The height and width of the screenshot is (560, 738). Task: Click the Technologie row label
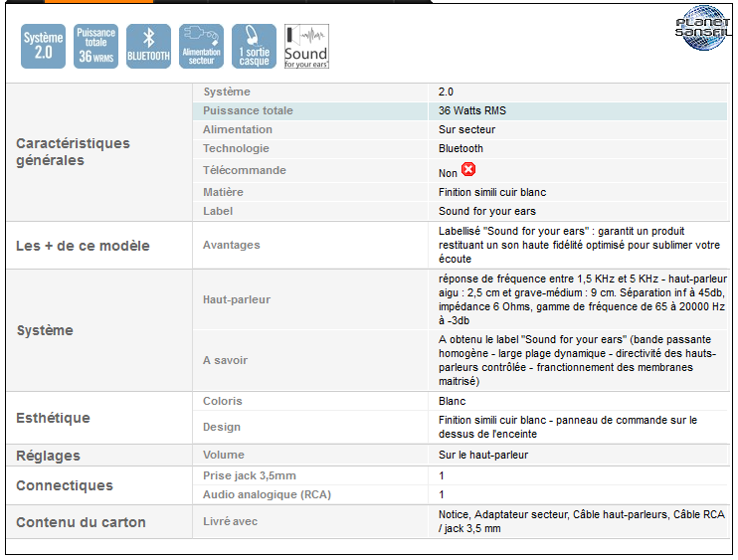coord(237,148)
